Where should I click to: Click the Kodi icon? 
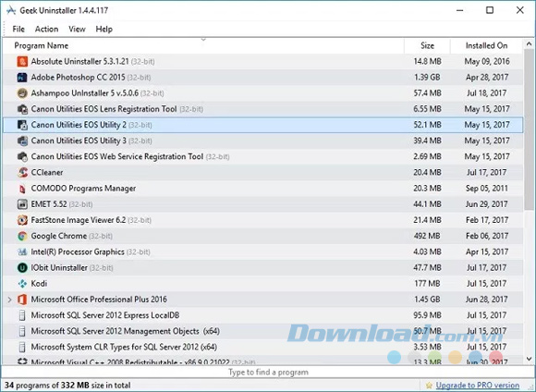pos(22,284)
